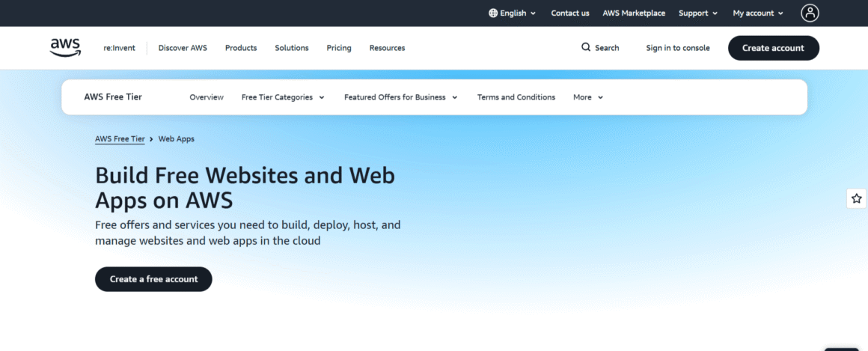
Task: Click the globe language icon
Action: [493, 13]
